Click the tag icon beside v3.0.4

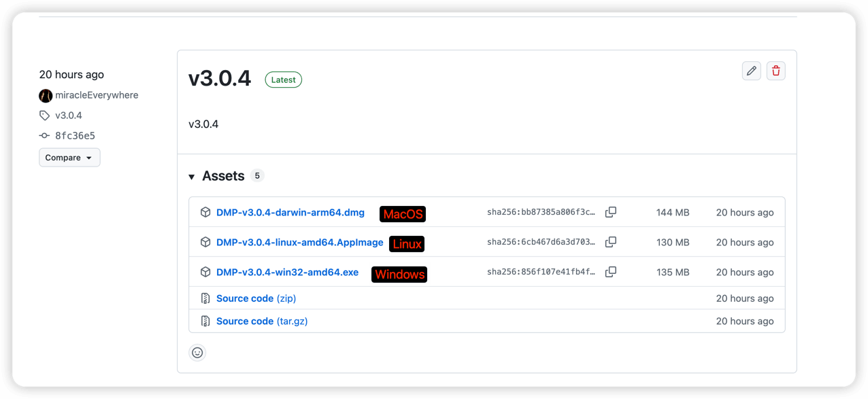tap(45, 116)
